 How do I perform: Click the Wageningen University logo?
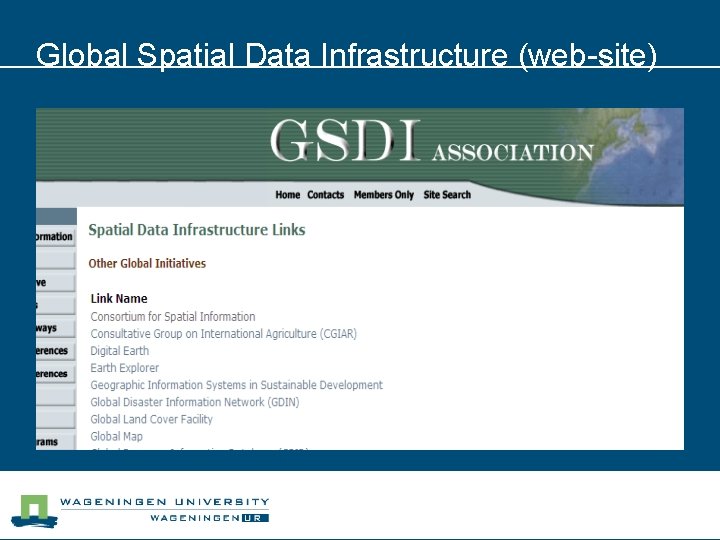pos(140,510)
